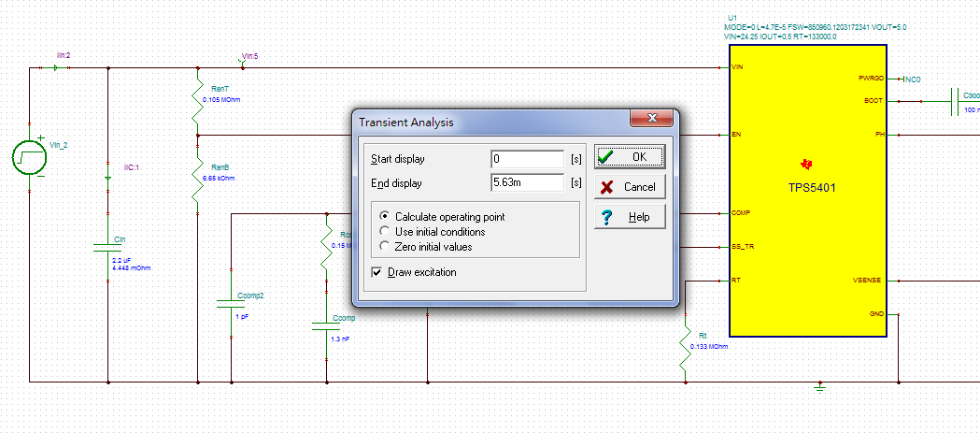
Task: Select the RenB resistor symbol
Action: point(197,180)
